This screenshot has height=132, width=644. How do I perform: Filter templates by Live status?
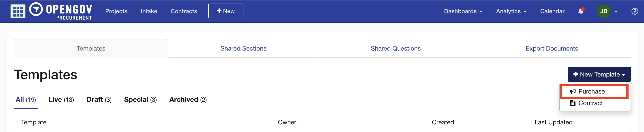pyautogui.click(x=61, y=100)
